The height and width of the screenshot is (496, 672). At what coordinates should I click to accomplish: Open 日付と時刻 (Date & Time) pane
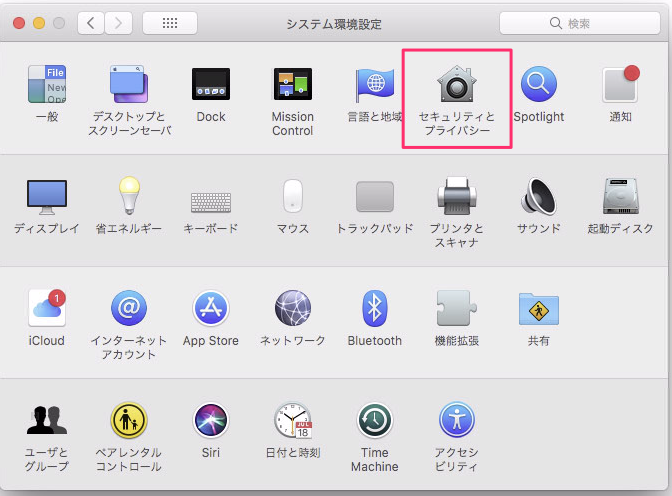point(293,421)
